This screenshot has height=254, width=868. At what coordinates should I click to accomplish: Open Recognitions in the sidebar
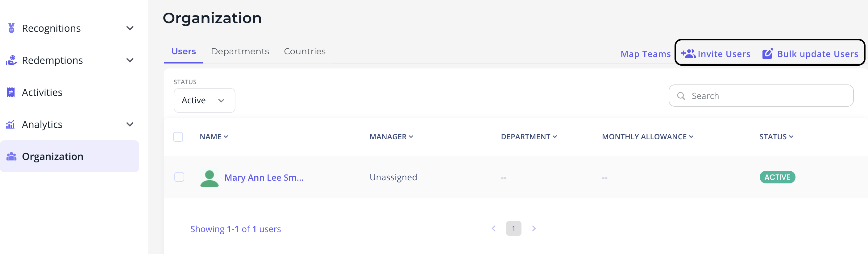pyautogui.click(x=69, y=28)
